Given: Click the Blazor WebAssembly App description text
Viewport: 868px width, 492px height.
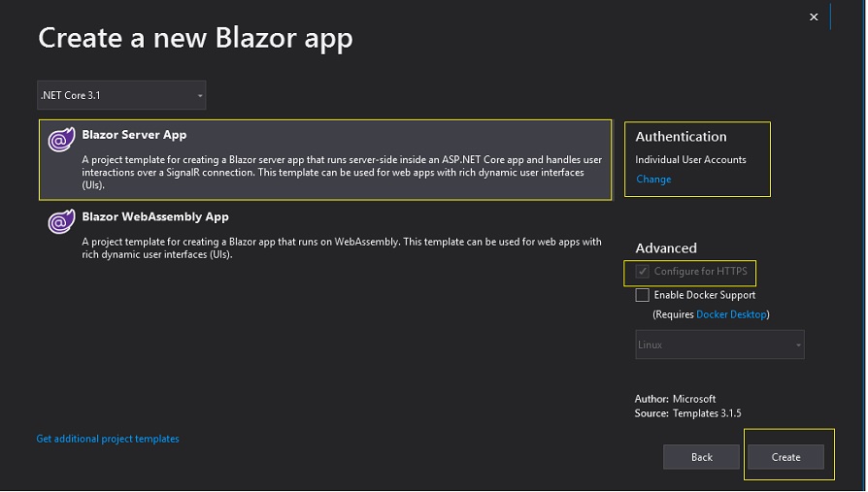Looking at the screenshot, I should click(x=342, y=247).
